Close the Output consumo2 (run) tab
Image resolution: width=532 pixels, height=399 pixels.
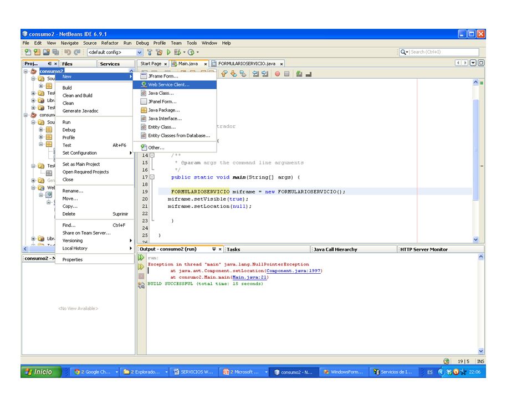[220, 249]
